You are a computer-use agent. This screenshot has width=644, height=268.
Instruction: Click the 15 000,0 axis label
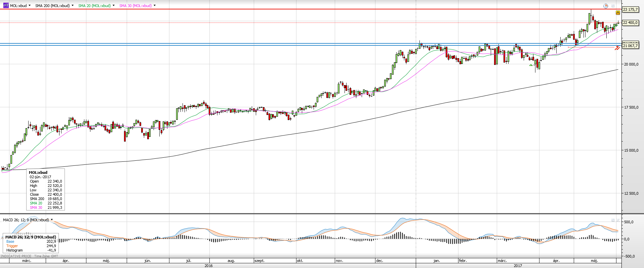631,150
